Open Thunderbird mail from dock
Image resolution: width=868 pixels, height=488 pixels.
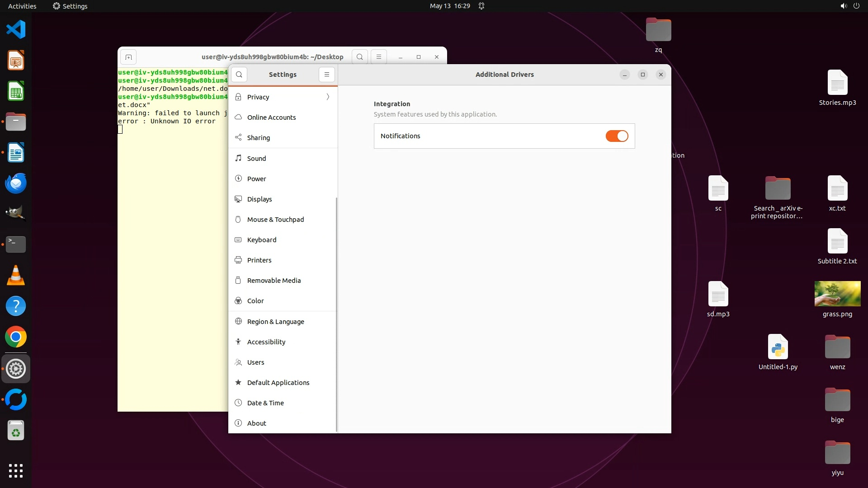pyautogui.click(x=16, y=183)
